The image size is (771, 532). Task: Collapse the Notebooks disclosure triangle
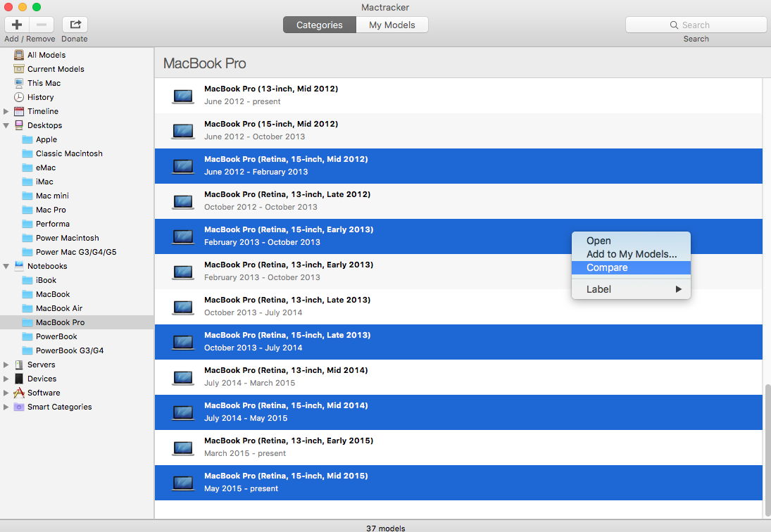(6, 266)
